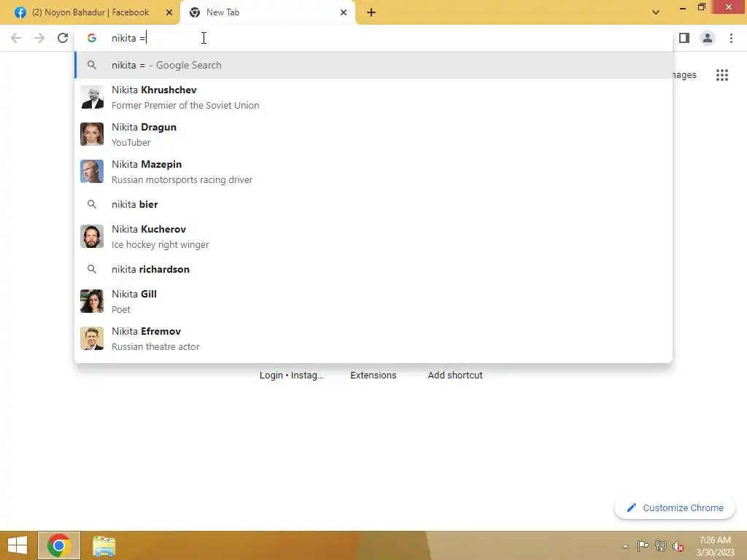Select 'nikita = - Google Search' suggestion
This screenshot has width=747, height=560.
coord(373,65)
